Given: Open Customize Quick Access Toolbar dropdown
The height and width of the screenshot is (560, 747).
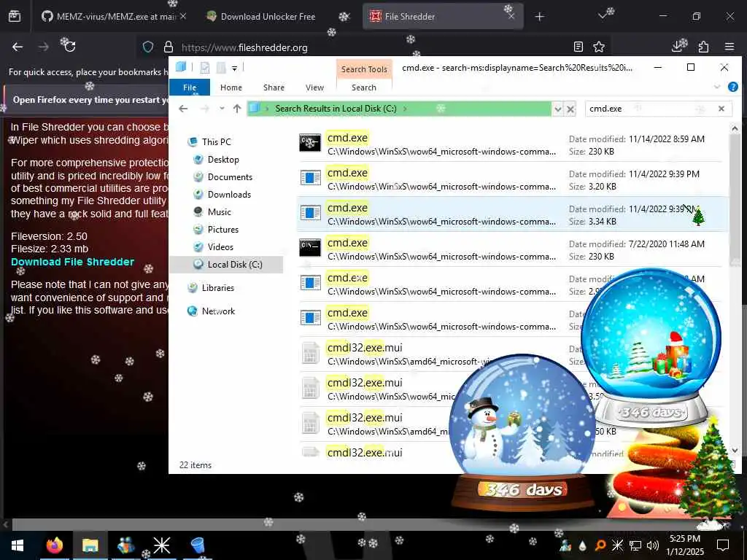Looking at the screenshot, I should tap(234, 69).
